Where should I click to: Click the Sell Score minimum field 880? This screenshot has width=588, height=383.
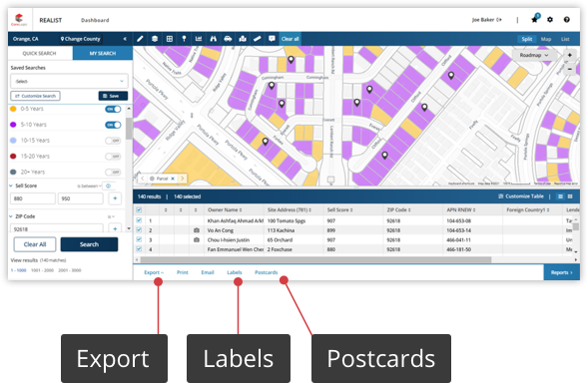pyautogui.click(x=33, y=198)
